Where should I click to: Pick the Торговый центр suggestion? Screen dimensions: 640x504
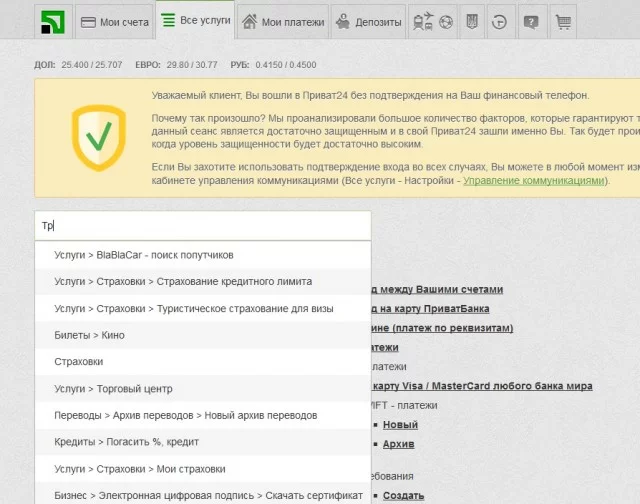pyautogui.click(x=203, y=389)
